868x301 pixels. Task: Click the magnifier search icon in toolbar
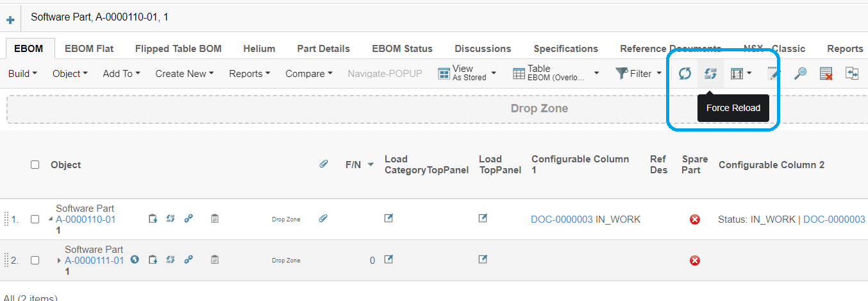coord(799,74)
